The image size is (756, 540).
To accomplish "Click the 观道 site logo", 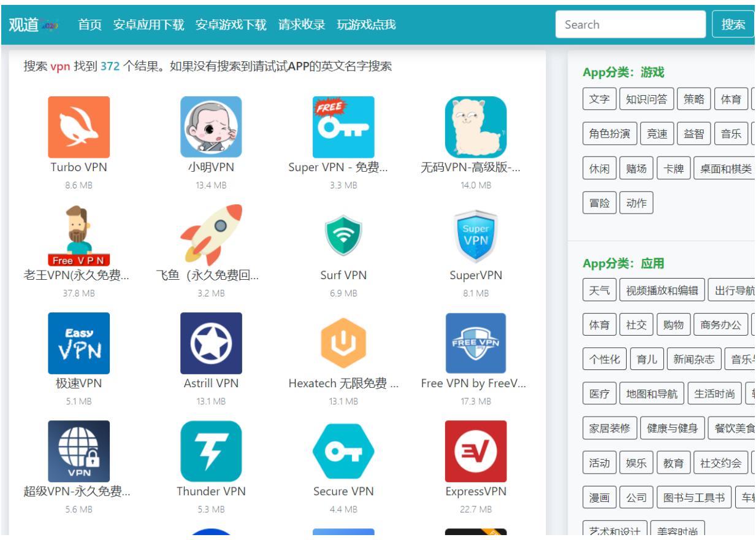I will [34, 25].
